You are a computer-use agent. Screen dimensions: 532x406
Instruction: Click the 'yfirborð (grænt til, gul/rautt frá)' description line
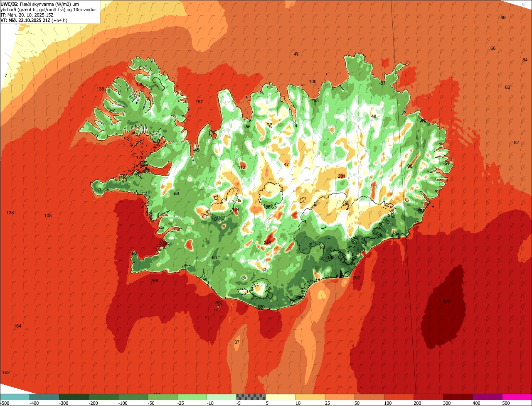[x=49, y=10]
